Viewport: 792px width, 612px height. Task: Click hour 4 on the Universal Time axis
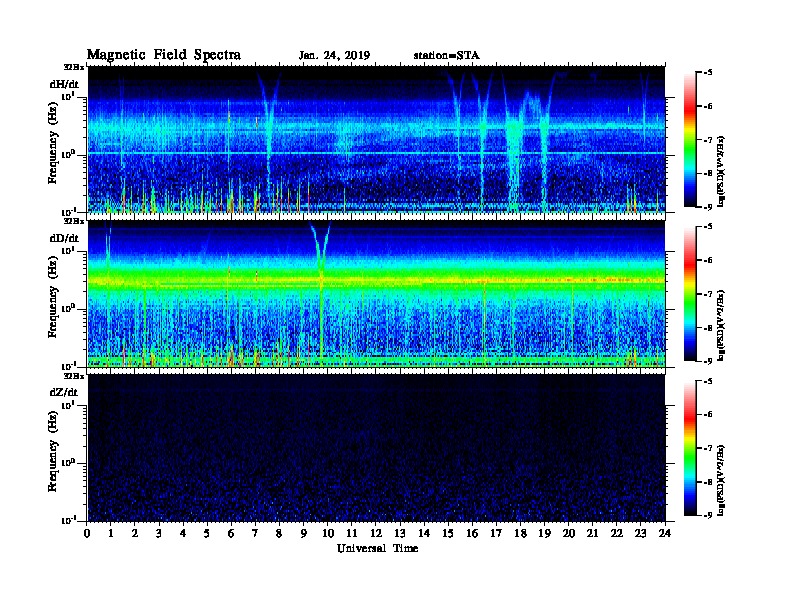pos(183,534)
